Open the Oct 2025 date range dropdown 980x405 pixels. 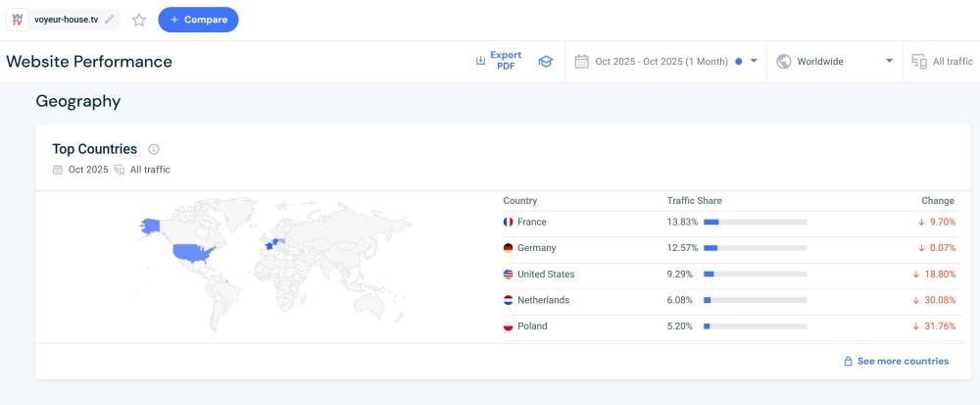pos(666,62)
